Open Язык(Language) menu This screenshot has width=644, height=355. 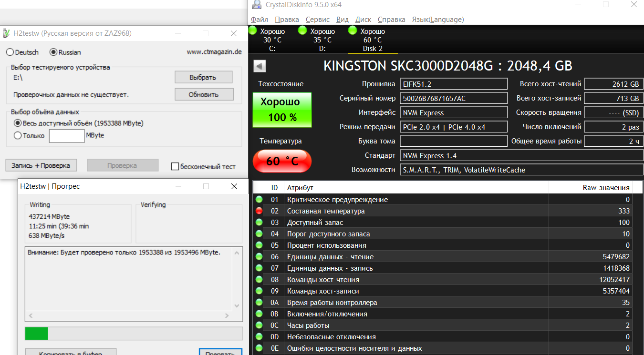438,20
